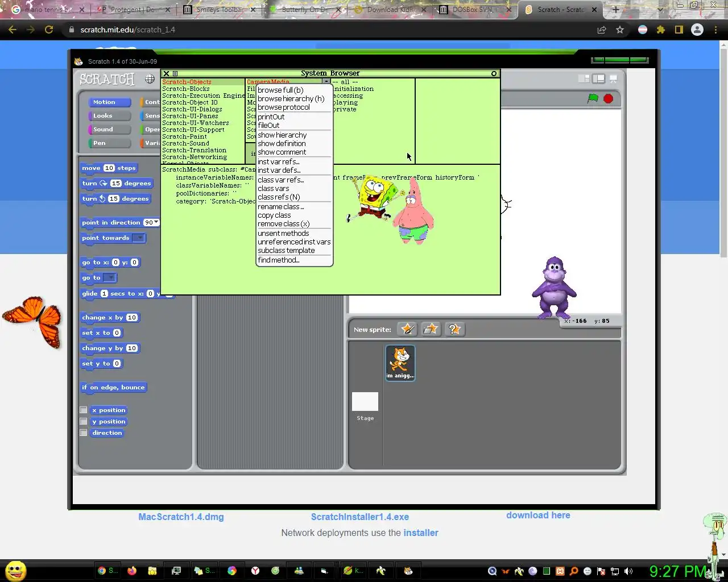The width and height of the screenshot is (728, 582).
Task: Click the green flag start icon
Action: click(x=593, y=98)
